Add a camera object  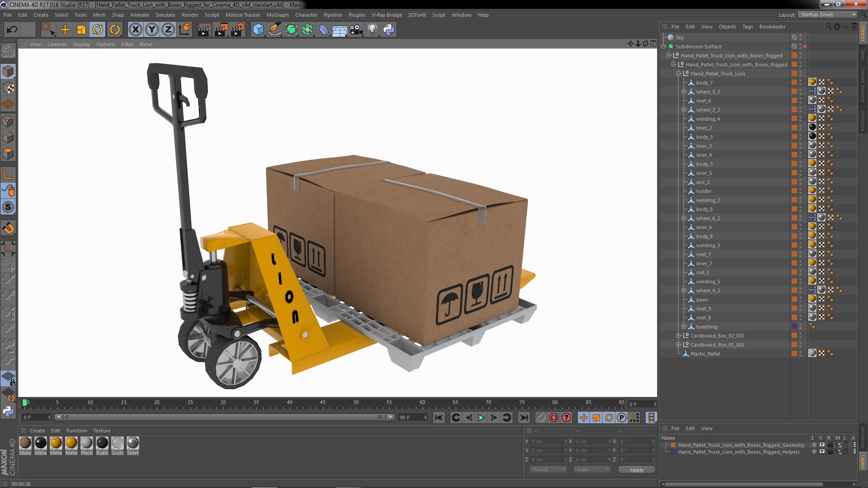point(356,30)
